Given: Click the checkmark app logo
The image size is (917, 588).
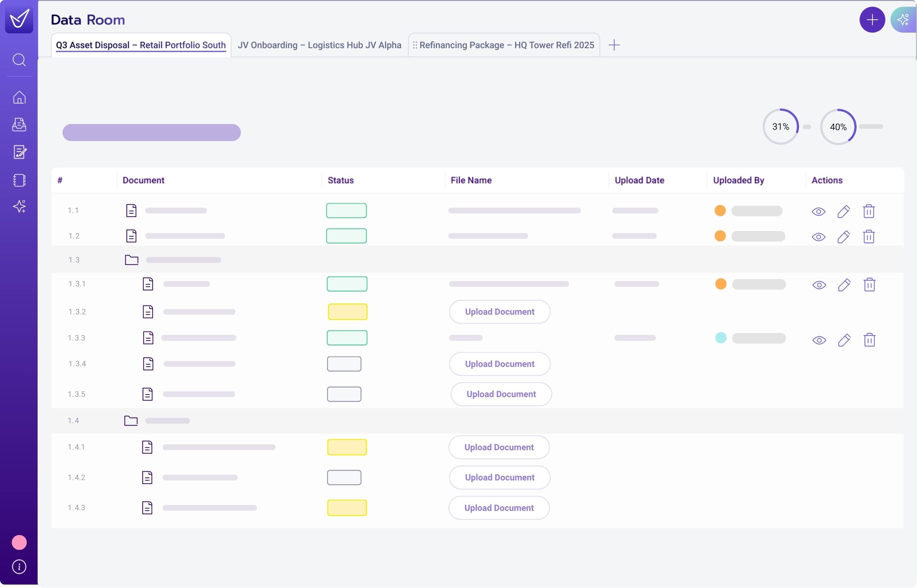Looking at the screenshot, I should [x=19, y=19].
